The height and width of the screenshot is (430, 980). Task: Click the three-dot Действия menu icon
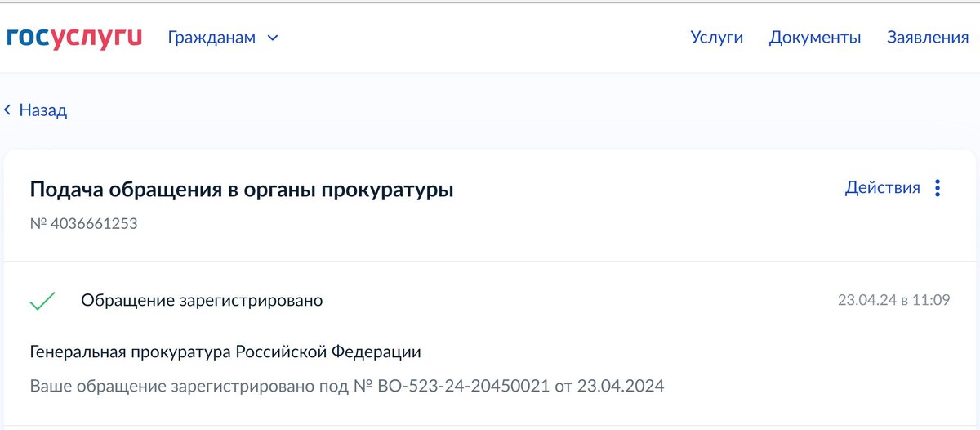(938, 188)
